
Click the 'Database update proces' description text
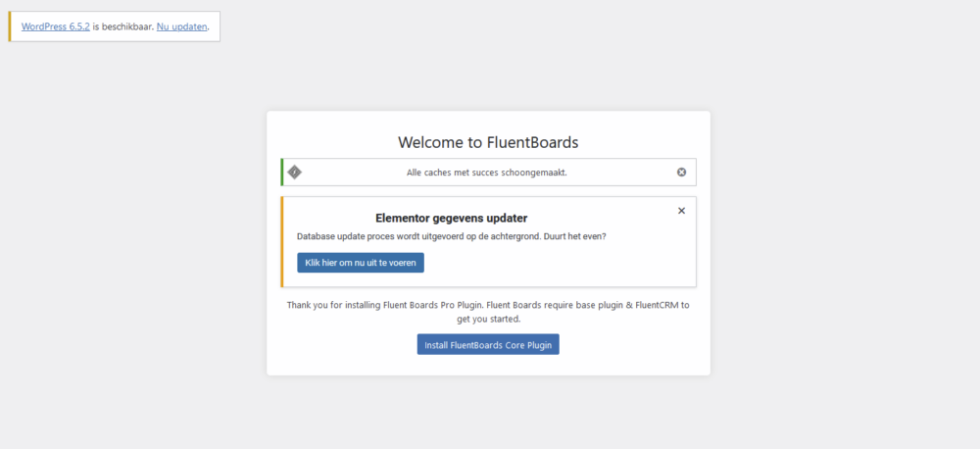tap(451, 237)
